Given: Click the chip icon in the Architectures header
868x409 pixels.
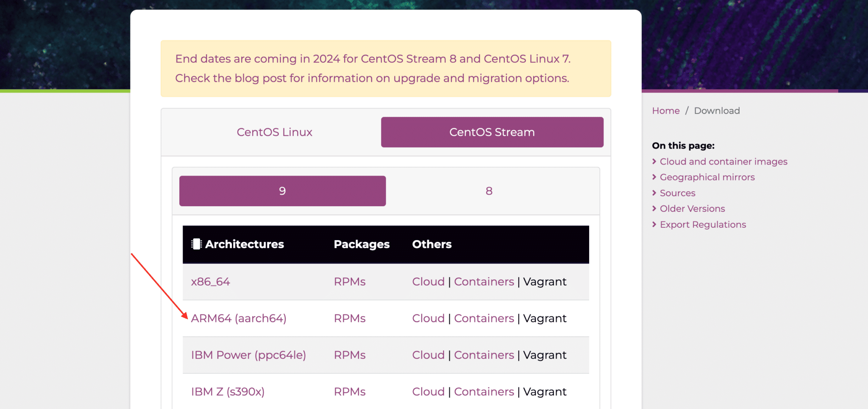Looking at the screenshot, I should pos(196,244).
